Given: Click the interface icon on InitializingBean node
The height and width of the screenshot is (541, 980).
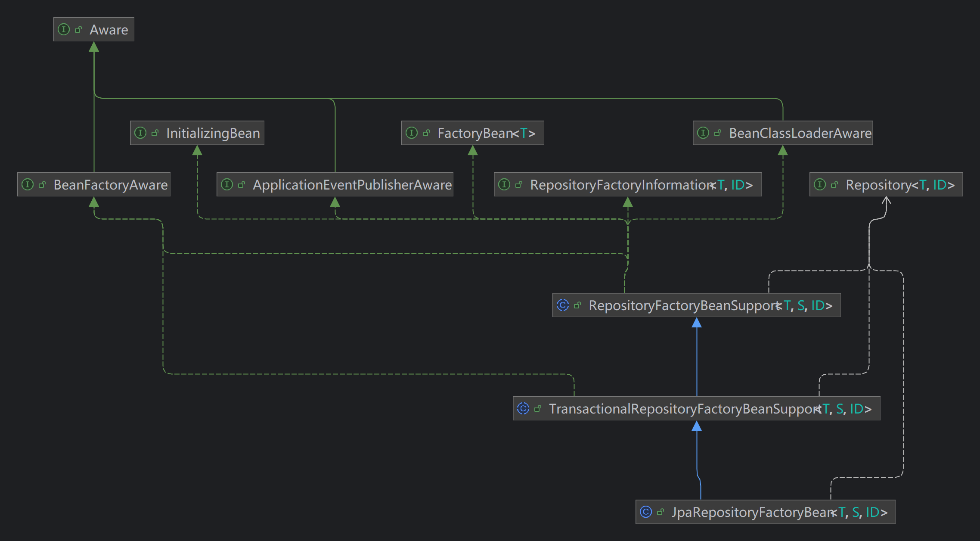Looking at the screenshot, I should pos(140,133).
